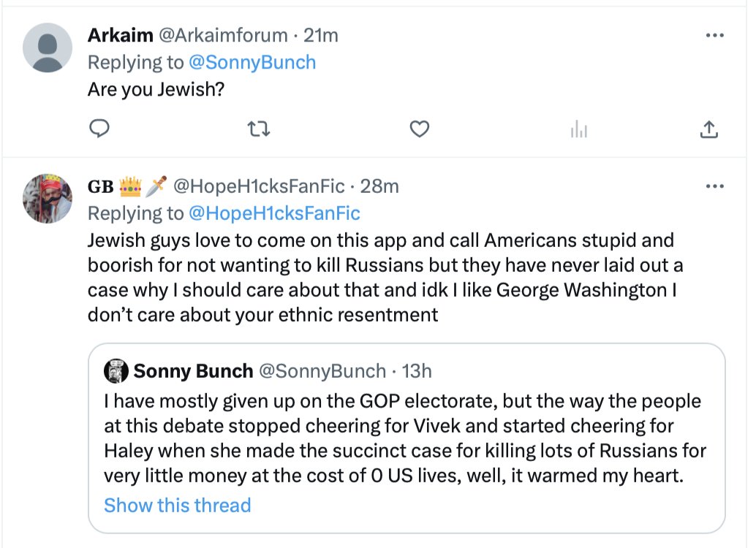
Task: Click the share icon on Arkaim's tweet
Action: pyautogui.click(x=708, y=129)
